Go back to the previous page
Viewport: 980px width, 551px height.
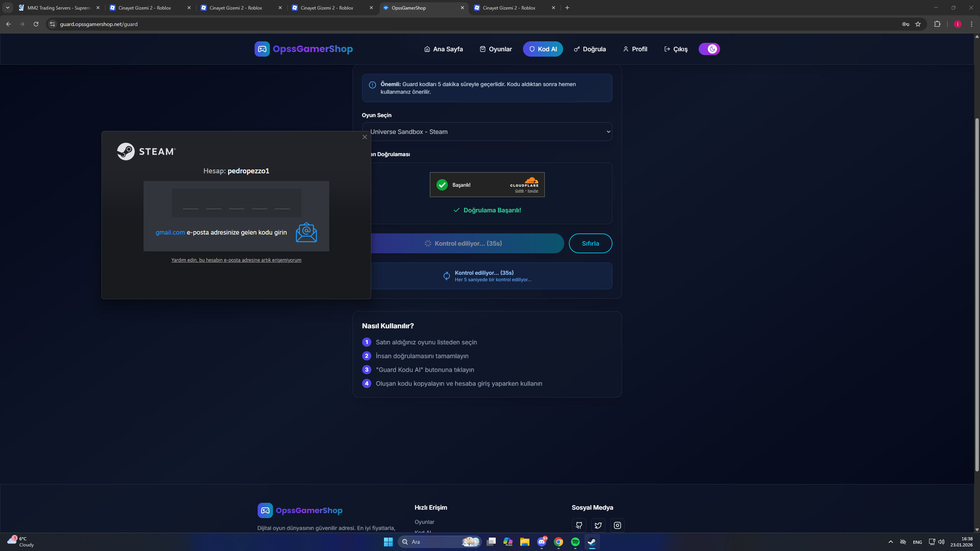(x=8, y=24)
